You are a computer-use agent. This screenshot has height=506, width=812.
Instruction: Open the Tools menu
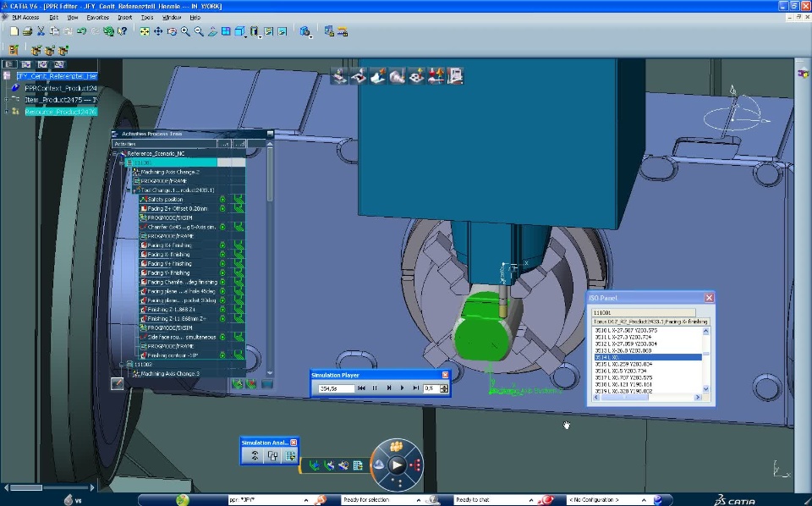147,17
